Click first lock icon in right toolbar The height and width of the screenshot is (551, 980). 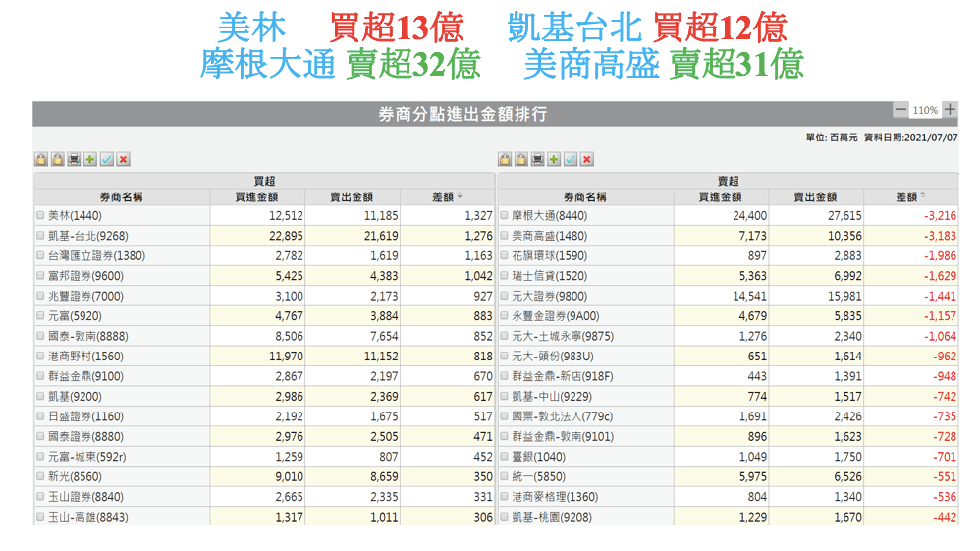click(x=505, y=159)
